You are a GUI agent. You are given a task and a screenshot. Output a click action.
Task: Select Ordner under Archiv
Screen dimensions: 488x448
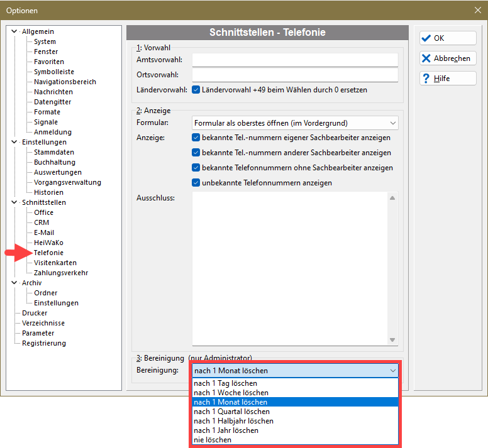tap(45, 293)
